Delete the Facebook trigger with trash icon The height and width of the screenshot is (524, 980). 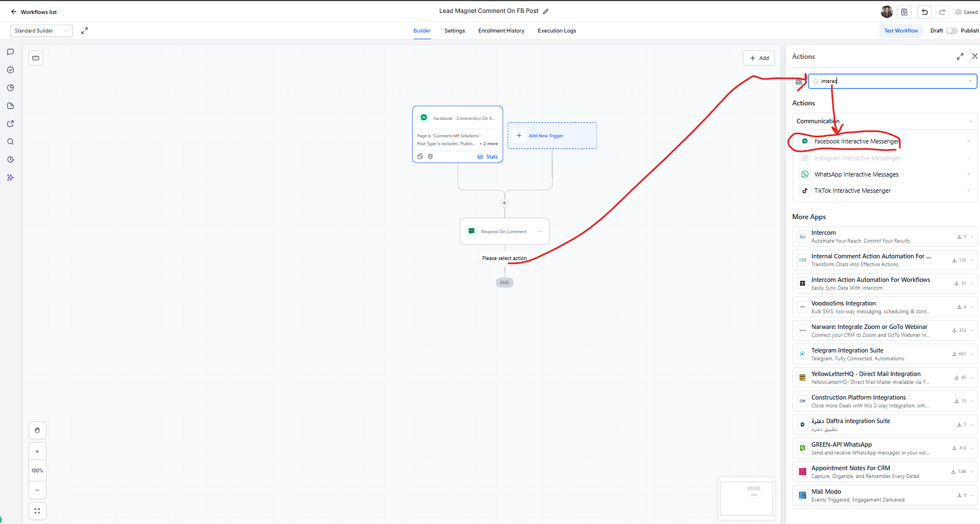point(431,156)
